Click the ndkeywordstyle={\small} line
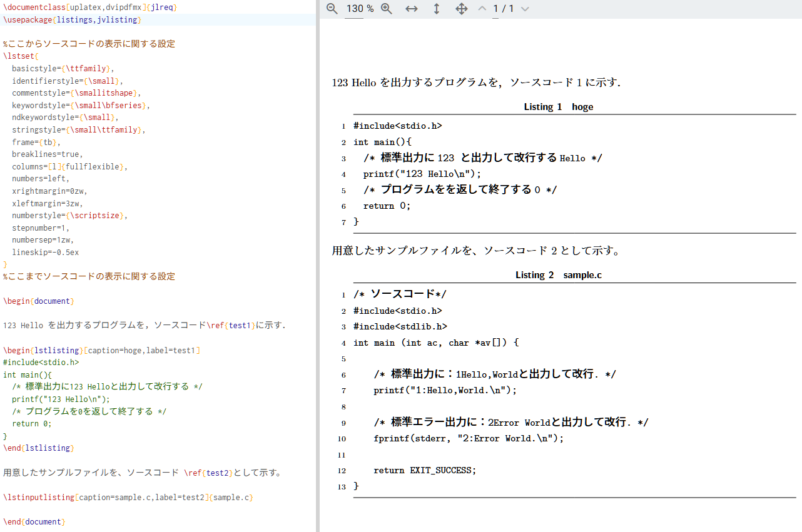Image resolution: width=802 pixels, height=532 pixels. point(65,118)
